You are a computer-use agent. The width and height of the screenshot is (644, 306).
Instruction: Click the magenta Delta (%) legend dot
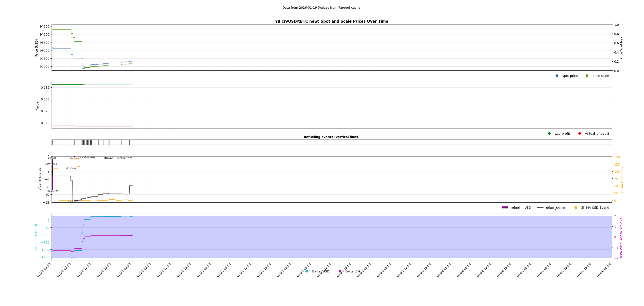[x=340, y=271]
